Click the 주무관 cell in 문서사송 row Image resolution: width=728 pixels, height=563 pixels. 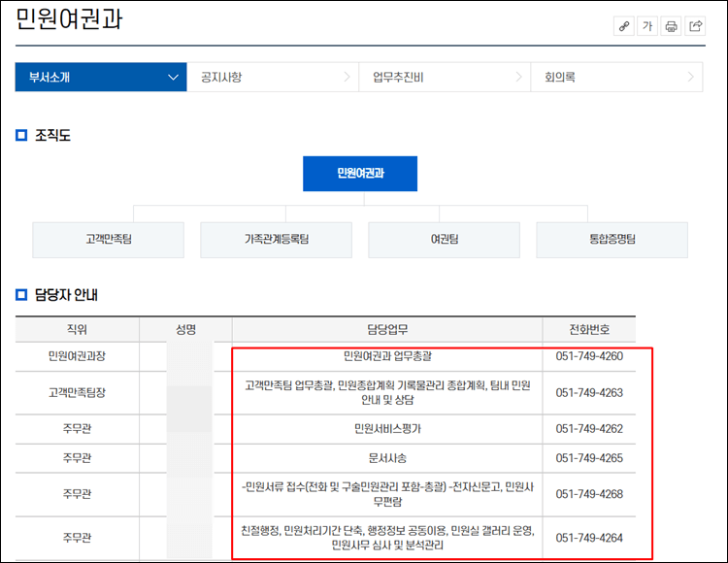77,458
